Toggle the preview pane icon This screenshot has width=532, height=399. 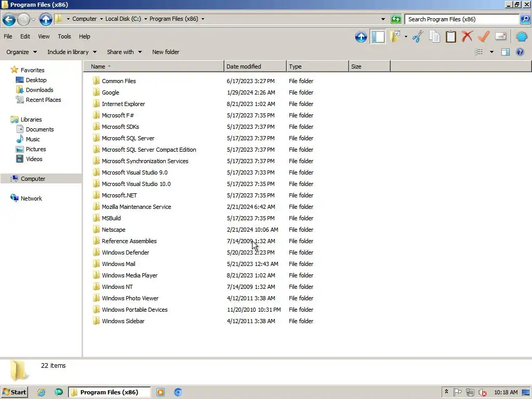point(506,52)
